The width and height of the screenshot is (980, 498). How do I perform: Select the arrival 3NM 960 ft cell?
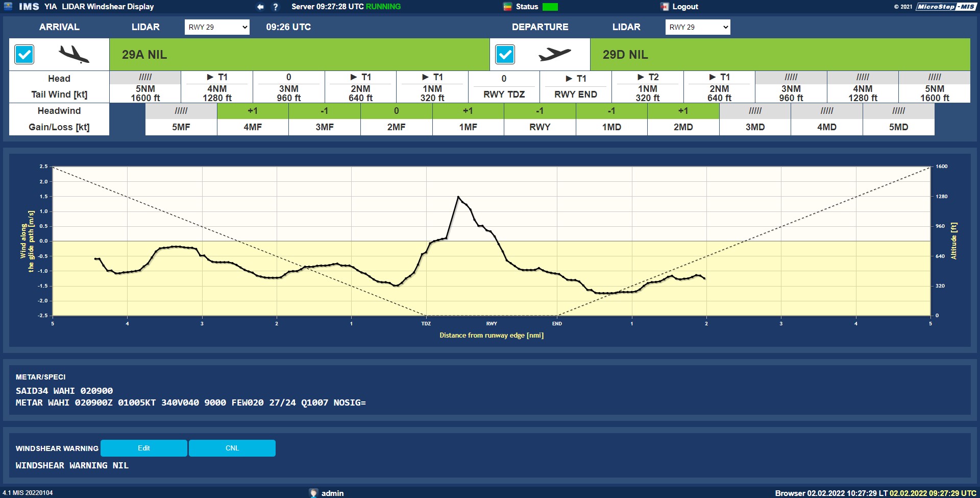(289, 87)
